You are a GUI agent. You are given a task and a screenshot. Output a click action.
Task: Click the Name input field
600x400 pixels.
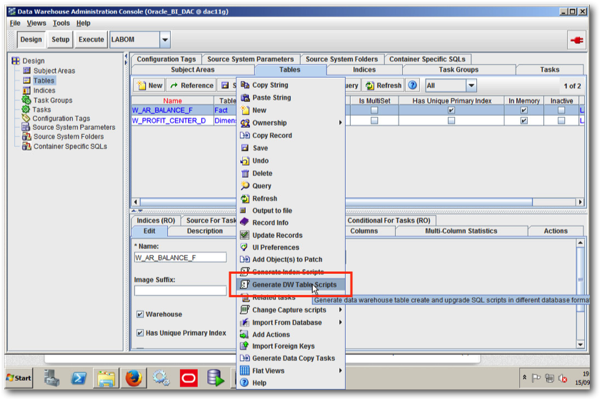pos(180,258)
